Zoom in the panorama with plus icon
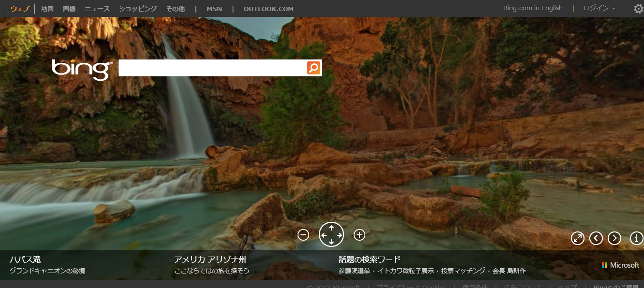 coord(359,235)
